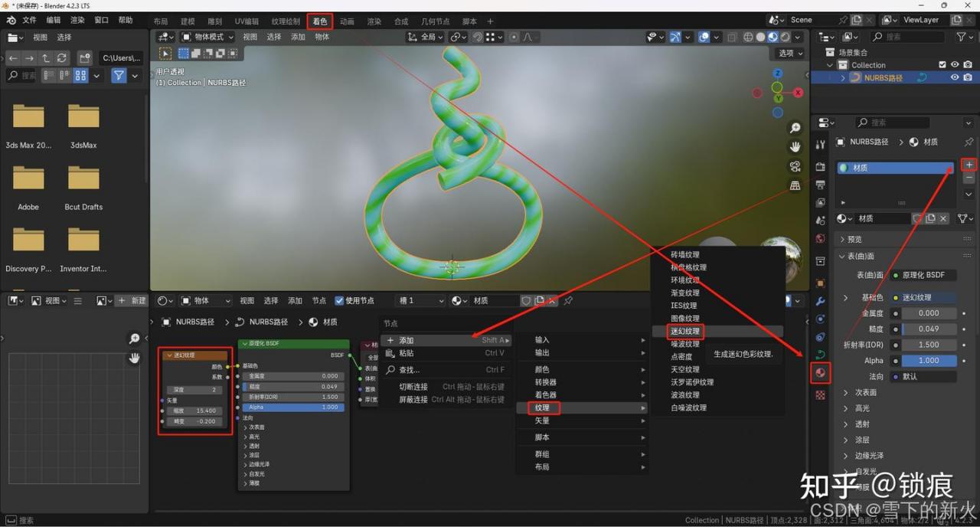Remove material slot minus button
This screenshot has height=527, width=980.
point(969,178)
